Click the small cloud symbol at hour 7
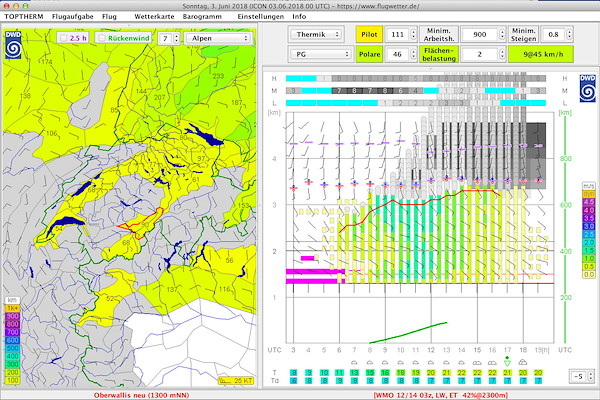The height and width of the screenshot is (400, 600). (354, 362)
